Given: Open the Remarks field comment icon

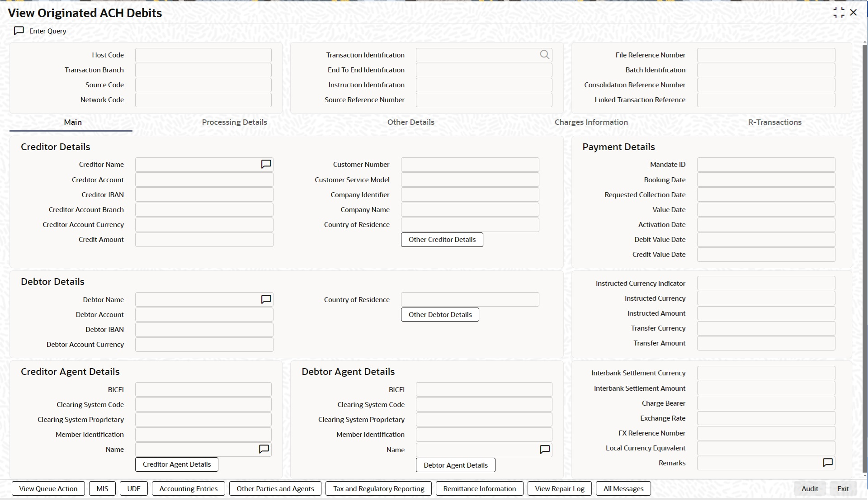Looking at the screenshot, I should coord(827,463).
